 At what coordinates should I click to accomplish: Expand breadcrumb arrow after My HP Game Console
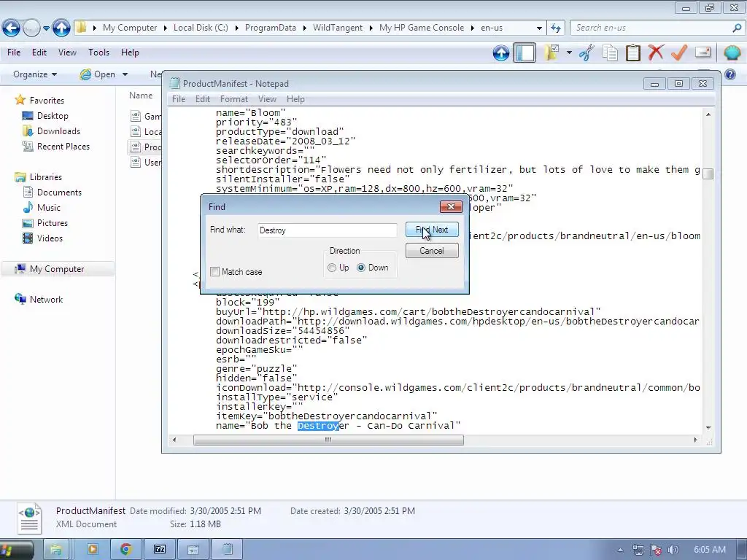click(473, 28)
